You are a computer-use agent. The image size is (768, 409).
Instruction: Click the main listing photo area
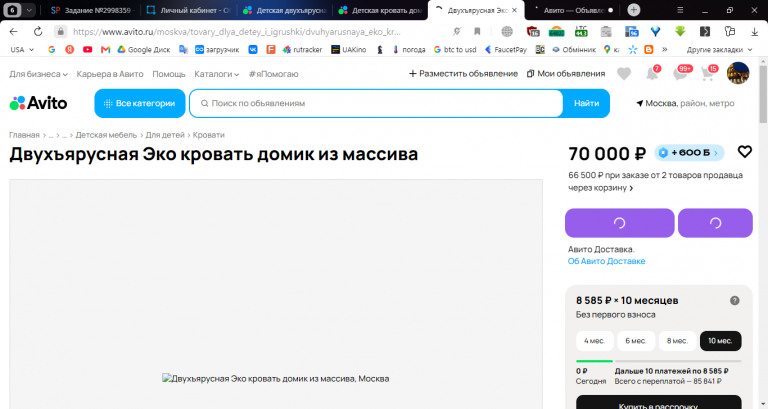(x=276, y=294)
